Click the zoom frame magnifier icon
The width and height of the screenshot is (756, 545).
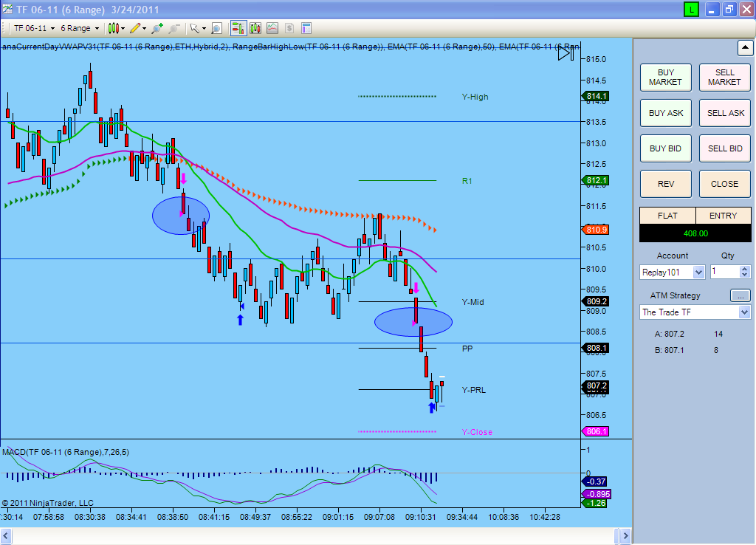click(217, 29)
